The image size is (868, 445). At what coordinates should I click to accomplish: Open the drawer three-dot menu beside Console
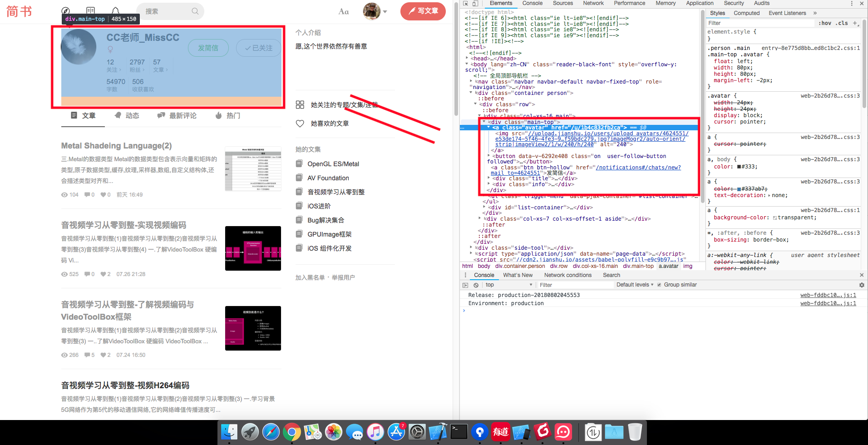click(x=465, y=275)
